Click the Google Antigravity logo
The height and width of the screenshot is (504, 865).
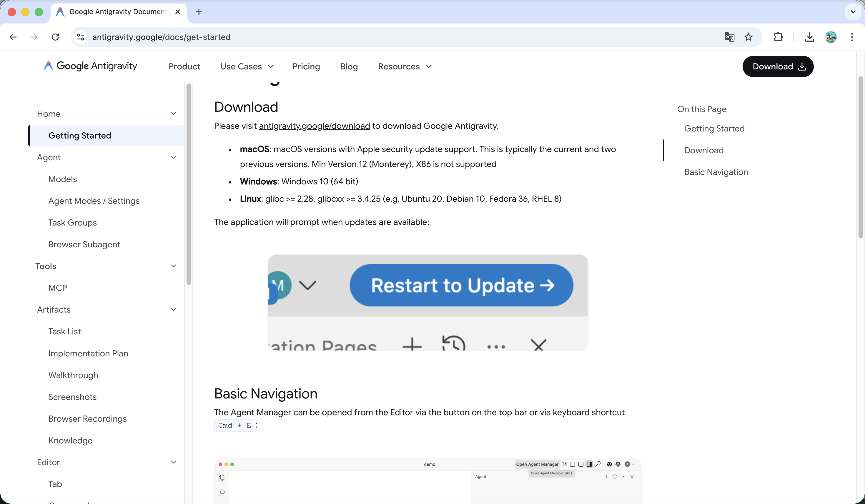pos(91,66)
